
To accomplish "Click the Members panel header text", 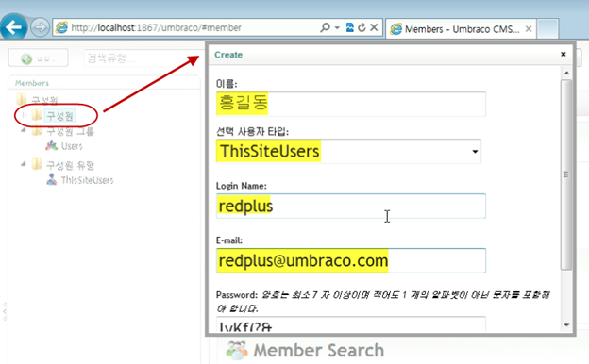I will [32, 83].
